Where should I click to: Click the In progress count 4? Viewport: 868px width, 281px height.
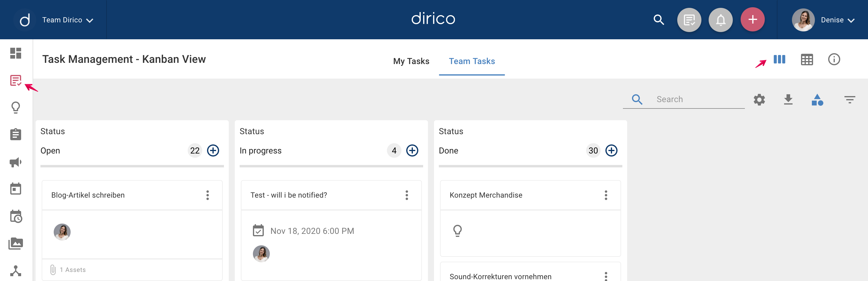click(394, 150)
